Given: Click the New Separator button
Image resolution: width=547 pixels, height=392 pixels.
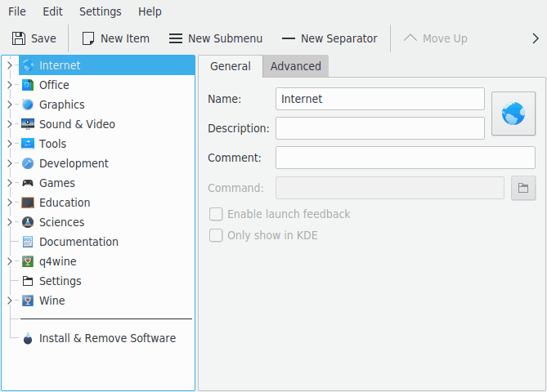Looking at the screenshot, I should click(x=330, y=38).
